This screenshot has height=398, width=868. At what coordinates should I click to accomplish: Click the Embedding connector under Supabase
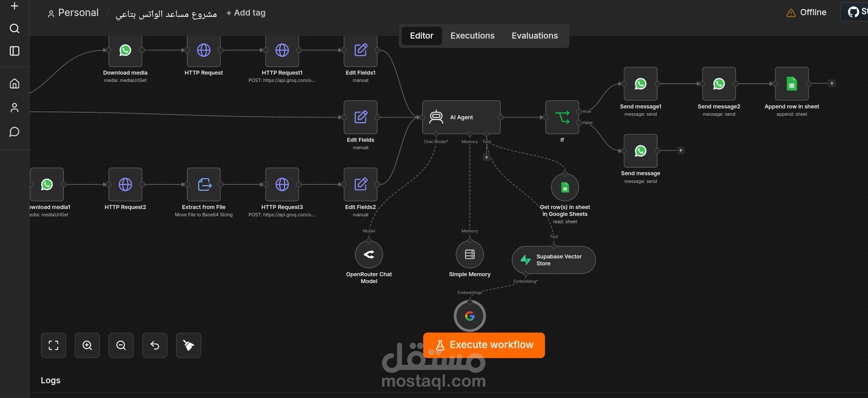[x=526, y=274]
